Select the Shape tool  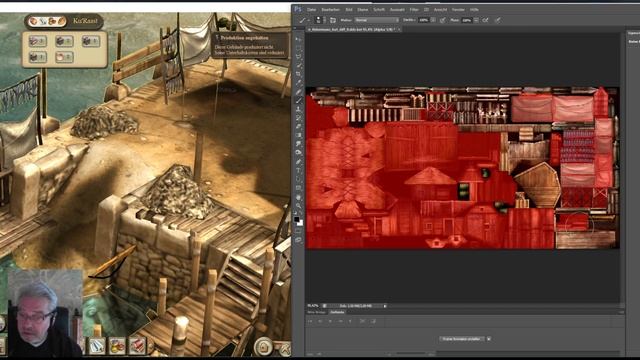click(298, 188)
